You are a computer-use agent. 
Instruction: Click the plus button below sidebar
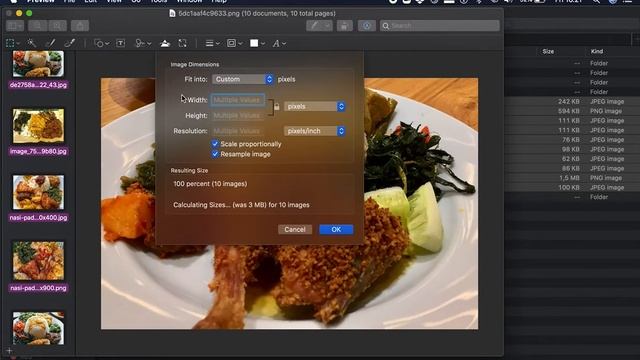coord(9,350)
